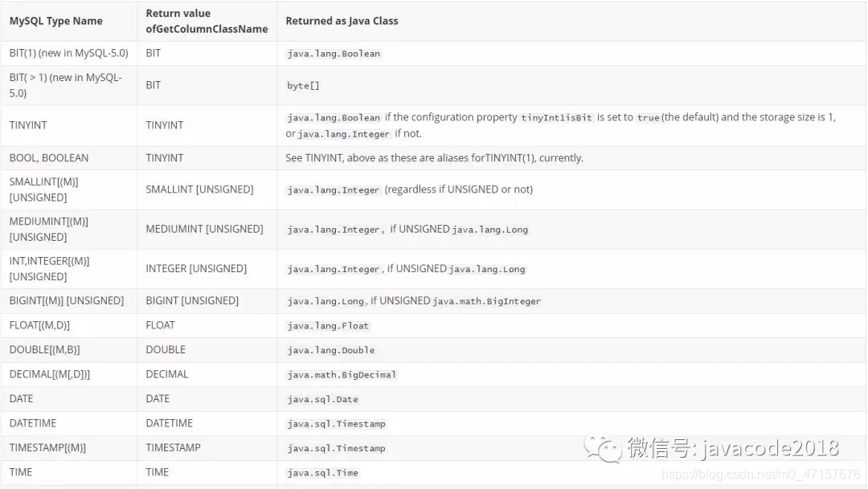868x489 pixels.
Task: Click the 'tinyInt1isBit' property code text
Action: pyautogui.click(x=556, y=118)
